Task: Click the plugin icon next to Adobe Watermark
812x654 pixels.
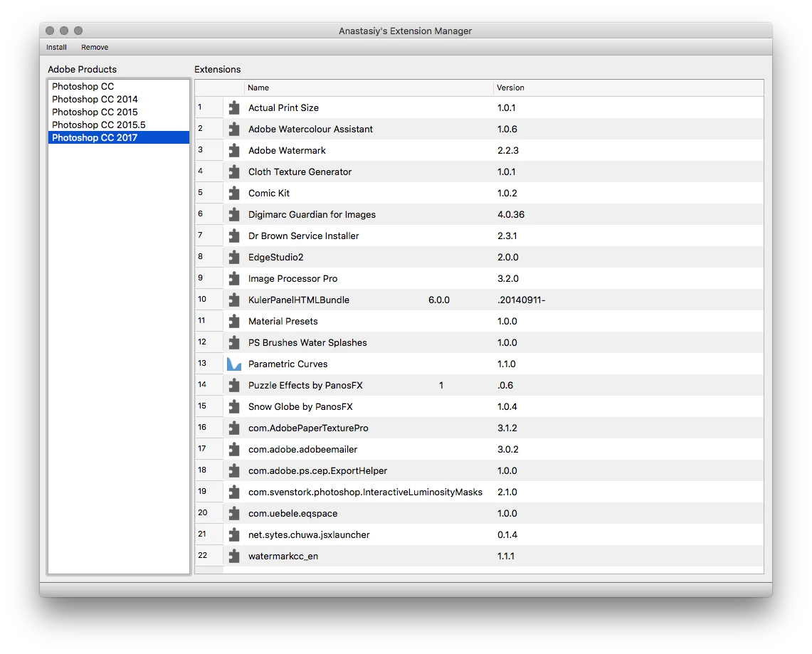Action: (x=234, y=150)
